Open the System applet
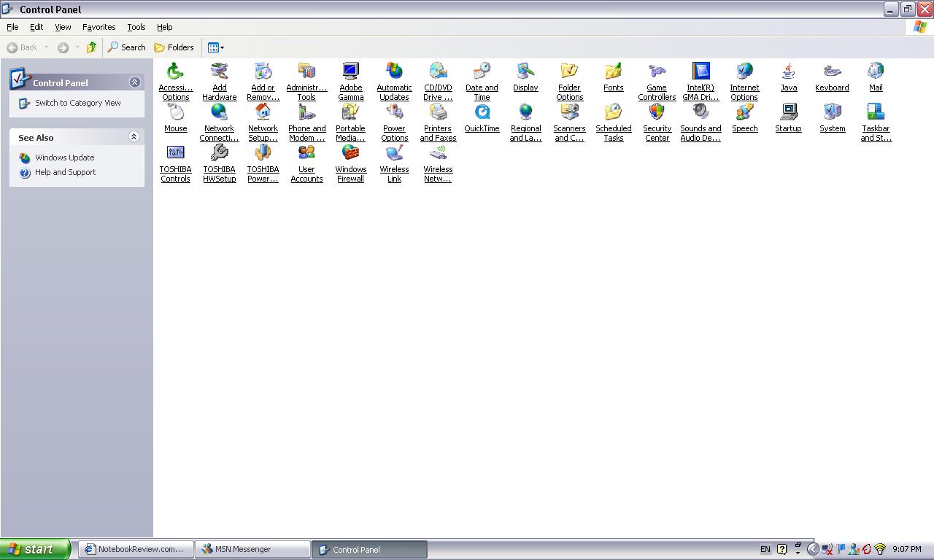Viewport: 934px width, 560px height. pyautogui.click(x=832, y=112)
